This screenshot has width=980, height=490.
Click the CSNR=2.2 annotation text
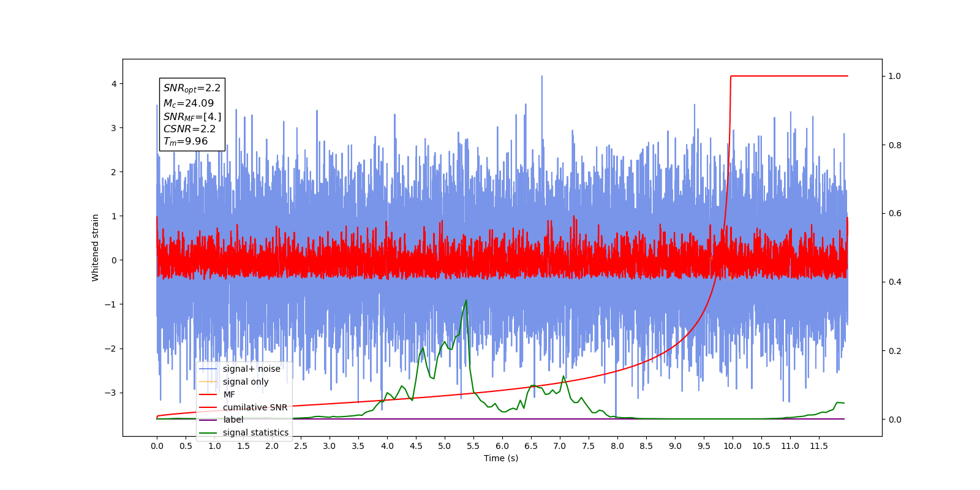[189, 129]
